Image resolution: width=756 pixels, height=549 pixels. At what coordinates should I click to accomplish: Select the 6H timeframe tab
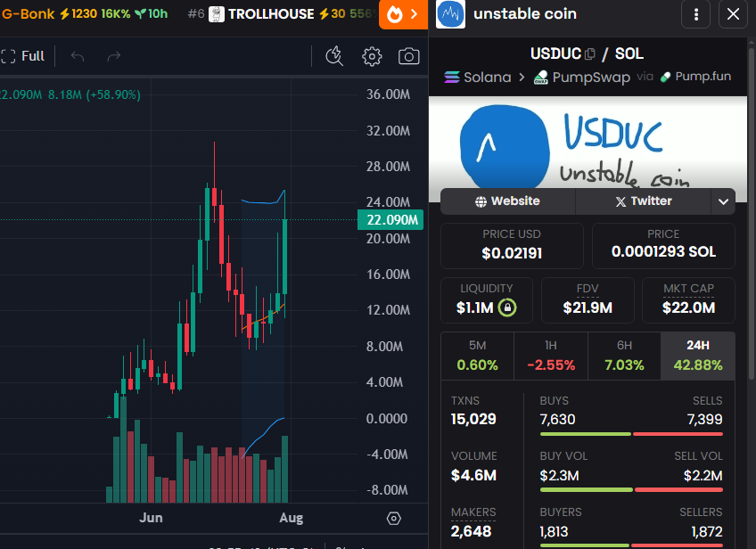point(624,356)
